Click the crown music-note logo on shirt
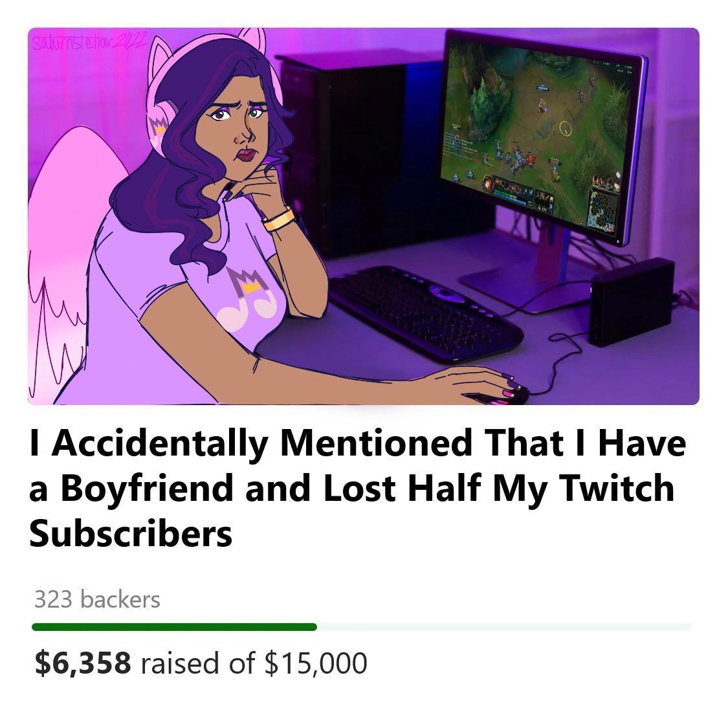 (247, 298)
